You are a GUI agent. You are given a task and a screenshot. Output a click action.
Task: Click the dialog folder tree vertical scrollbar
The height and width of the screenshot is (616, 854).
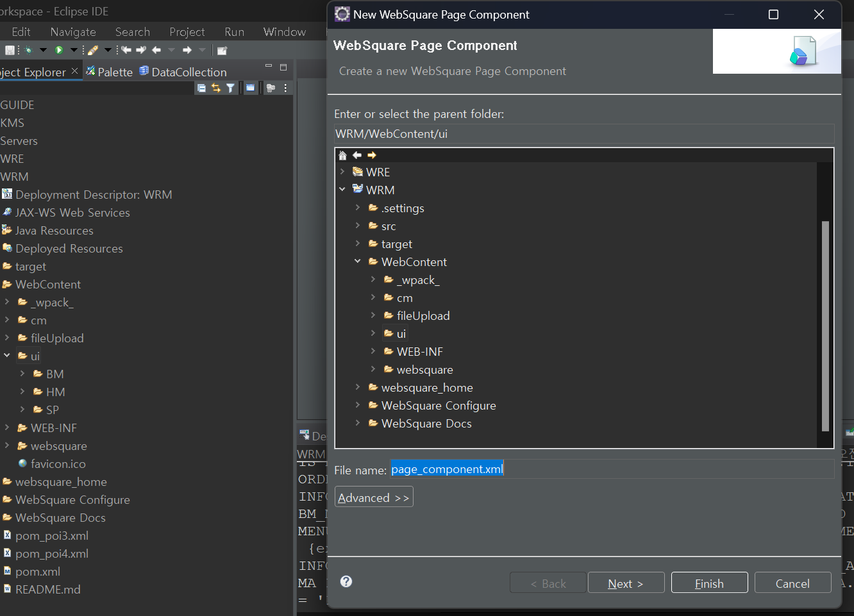tap(825, 326)
